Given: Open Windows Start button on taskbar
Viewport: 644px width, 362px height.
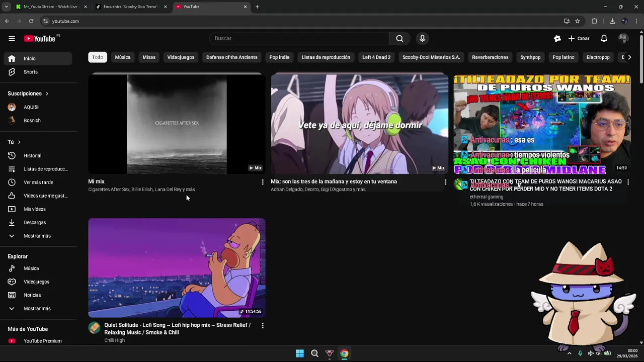Looking at the screenshot, I should tap(300, 353).
